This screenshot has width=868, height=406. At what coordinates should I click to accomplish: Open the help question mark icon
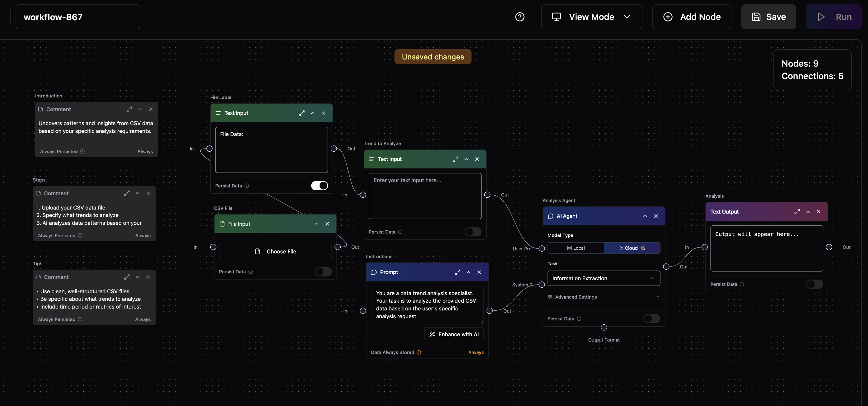520,17
